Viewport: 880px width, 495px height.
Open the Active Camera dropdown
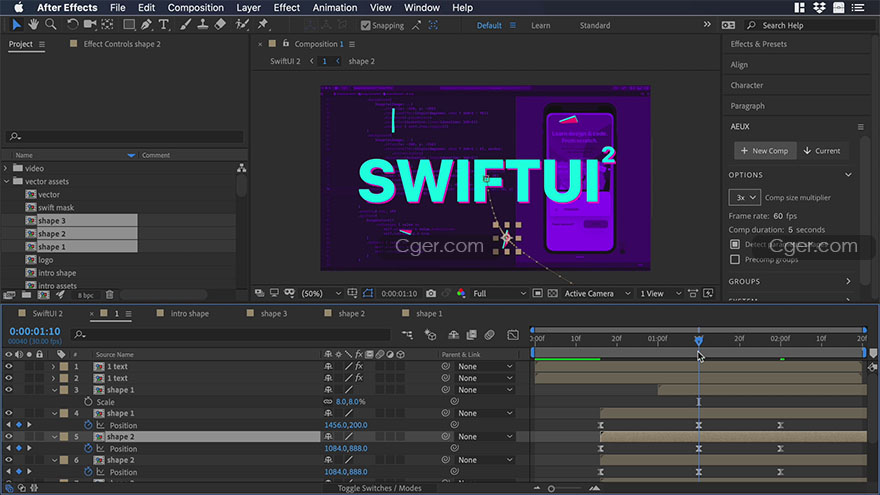point(597,294)
